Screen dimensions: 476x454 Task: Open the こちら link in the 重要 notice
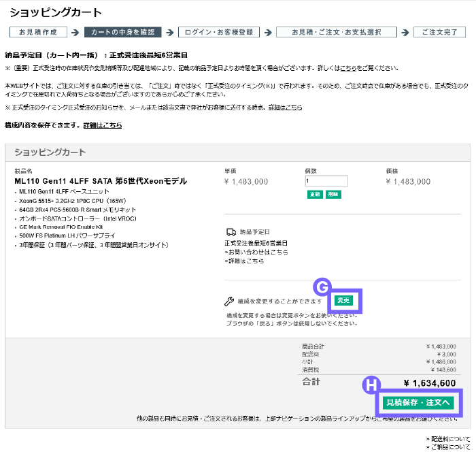pyautogui.click(x=348, y=68)
